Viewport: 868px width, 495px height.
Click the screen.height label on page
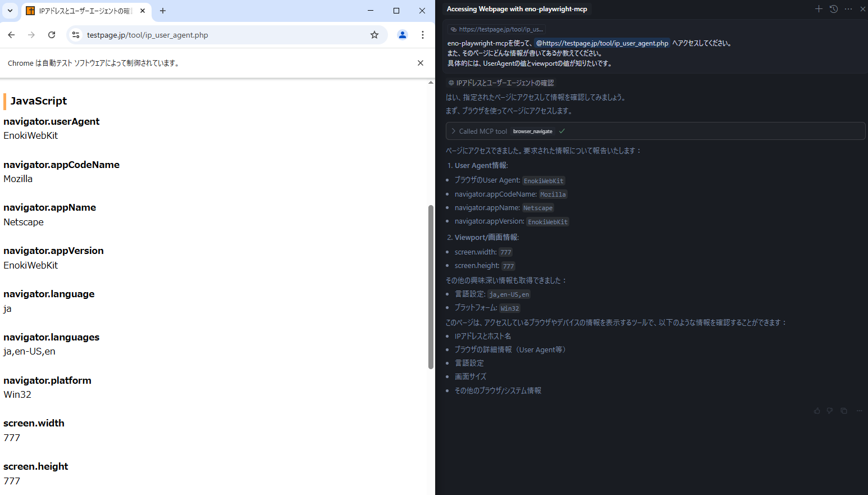pyautogui.click(x=36, y=466)
